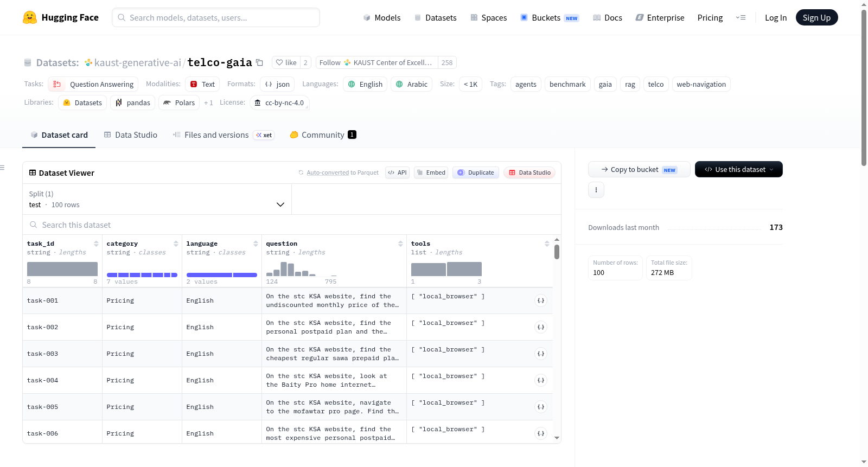Click the Hugging Face logo icon
This screenshot has height=467, width=868.
pos(30,17)
